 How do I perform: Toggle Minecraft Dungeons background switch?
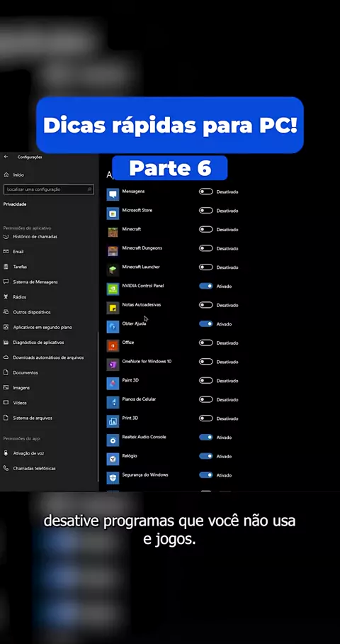(x=206, y=248)
